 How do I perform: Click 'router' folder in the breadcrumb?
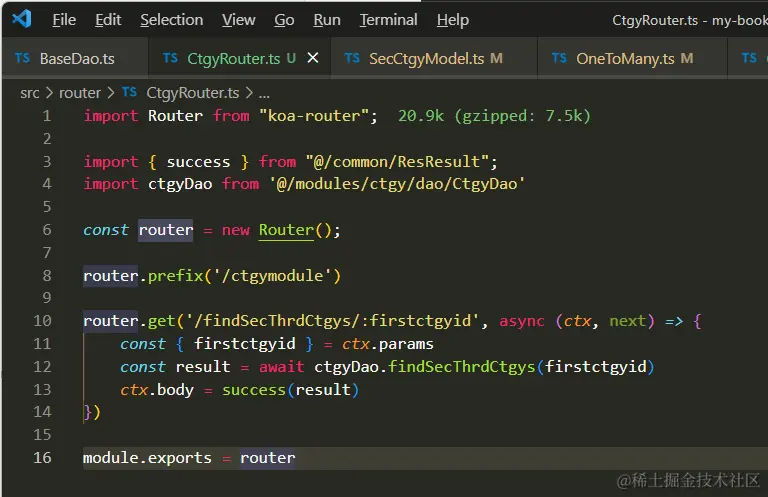(80, 93)
